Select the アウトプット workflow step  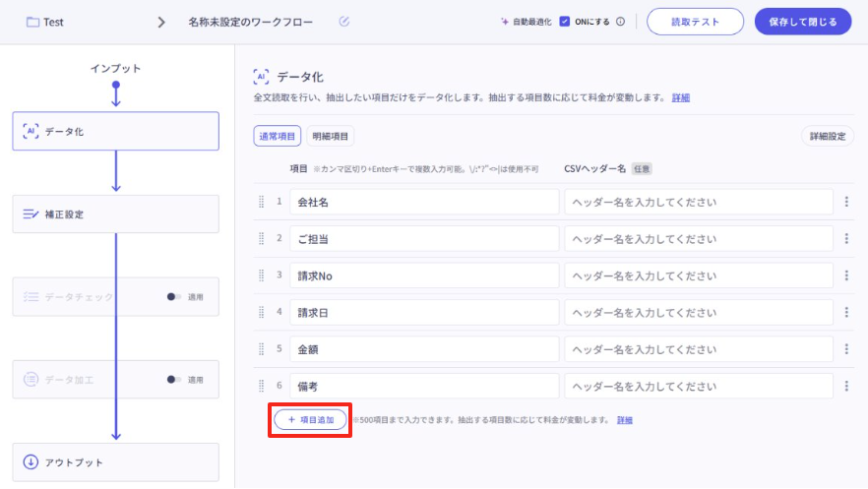(x=115, y=462)
